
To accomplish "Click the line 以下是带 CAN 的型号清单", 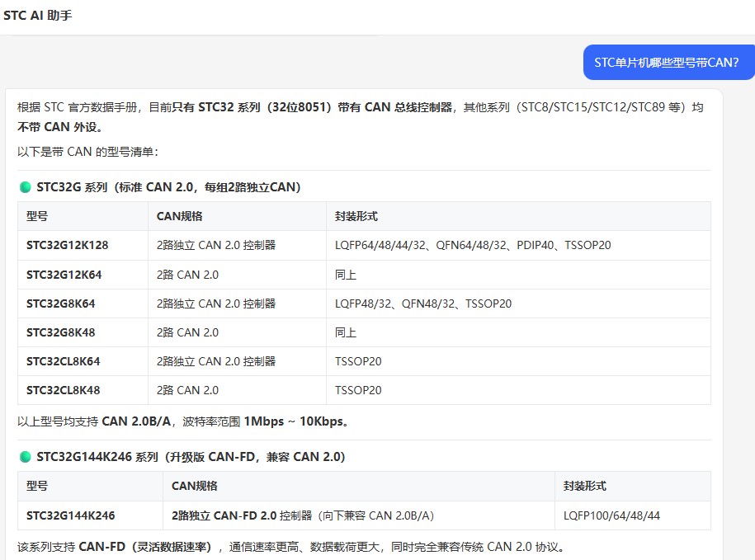I will (x=87, y=152).
